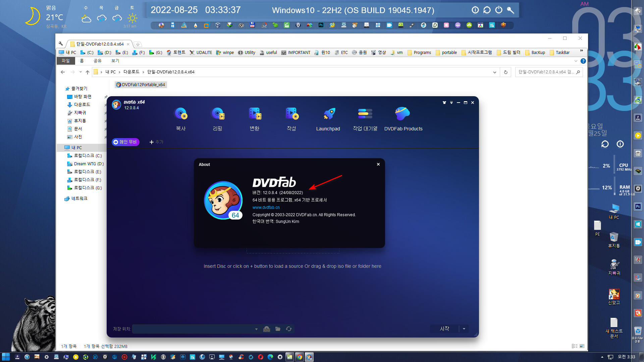Open the 보기 ribbon tab

coord(115,61)
